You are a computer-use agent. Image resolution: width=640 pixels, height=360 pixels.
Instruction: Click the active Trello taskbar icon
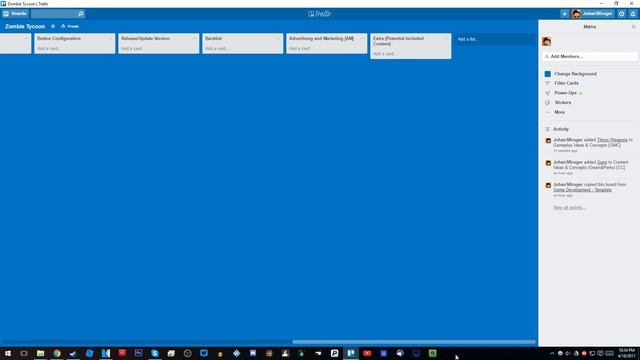(351, 353)
